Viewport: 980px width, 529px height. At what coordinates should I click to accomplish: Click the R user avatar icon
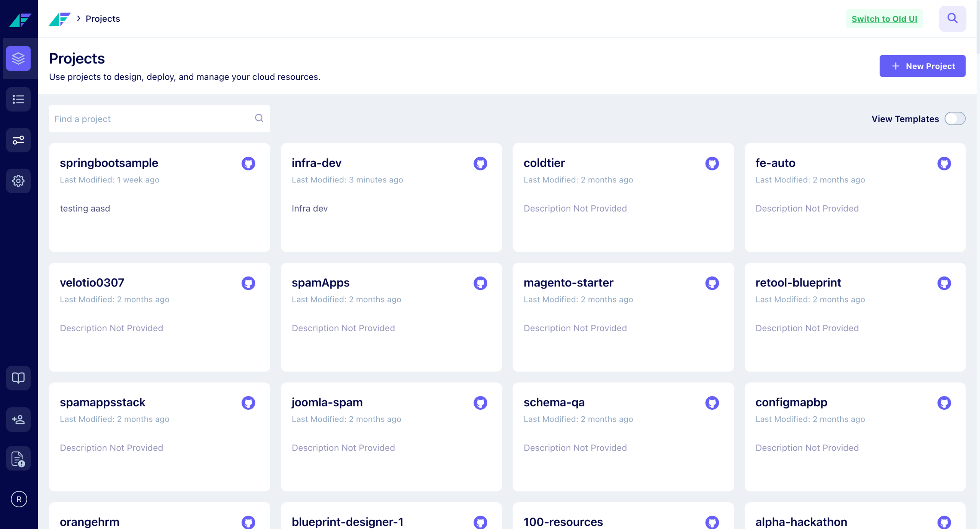[19, 499]
